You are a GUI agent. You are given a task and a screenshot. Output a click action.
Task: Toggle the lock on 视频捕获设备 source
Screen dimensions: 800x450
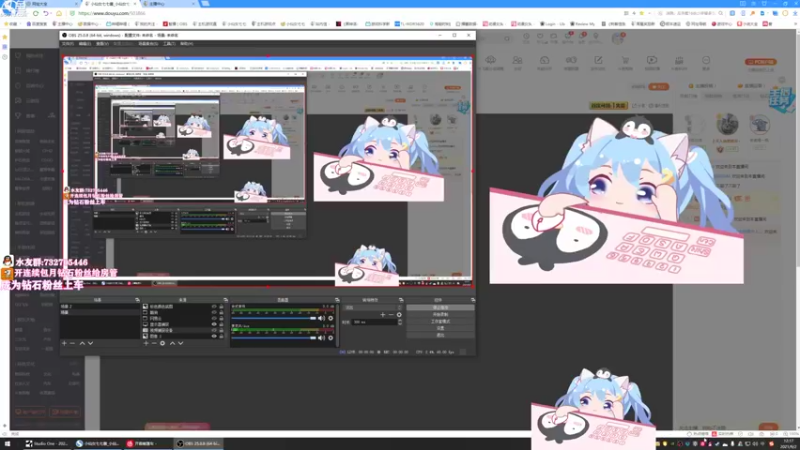click(x=221, y=330)
